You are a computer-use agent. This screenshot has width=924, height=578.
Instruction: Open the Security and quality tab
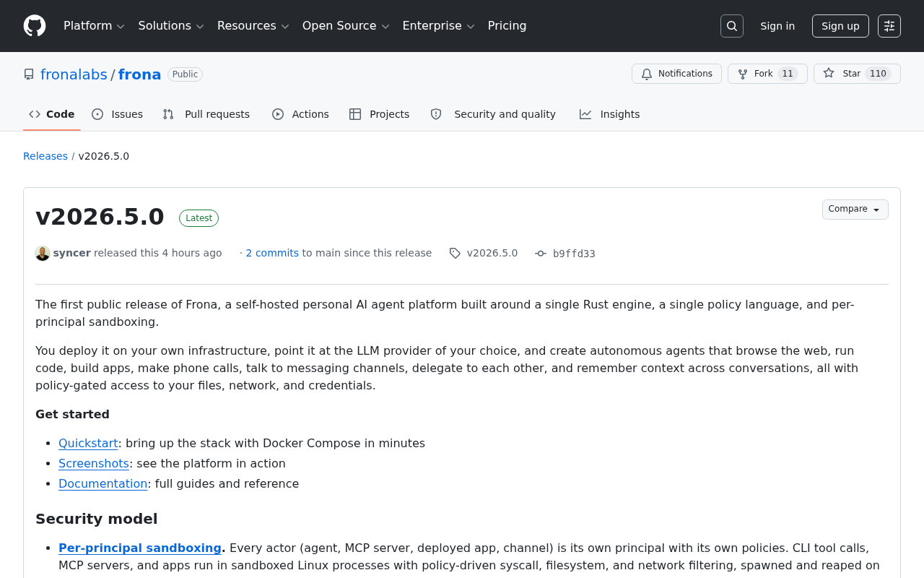(x=494, y=114)
